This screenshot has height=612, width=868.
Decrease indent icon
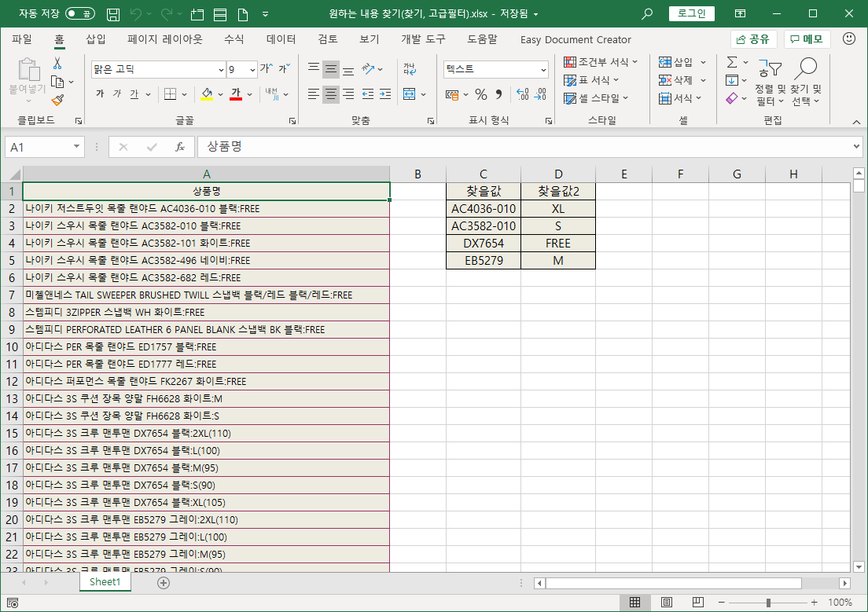pyautogui.click(x=368, y=94)
